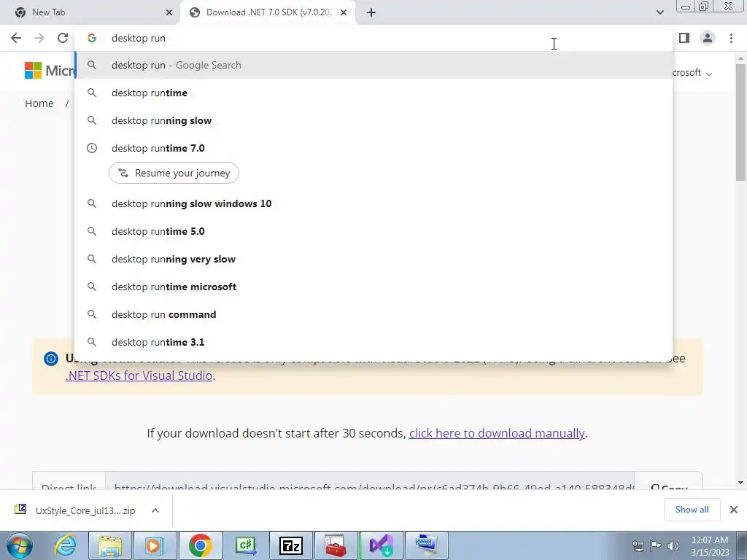Click the Action Center flag tray icon
Image resolution: width=747 pixels, height=560 pixels.
coord(656,546)
